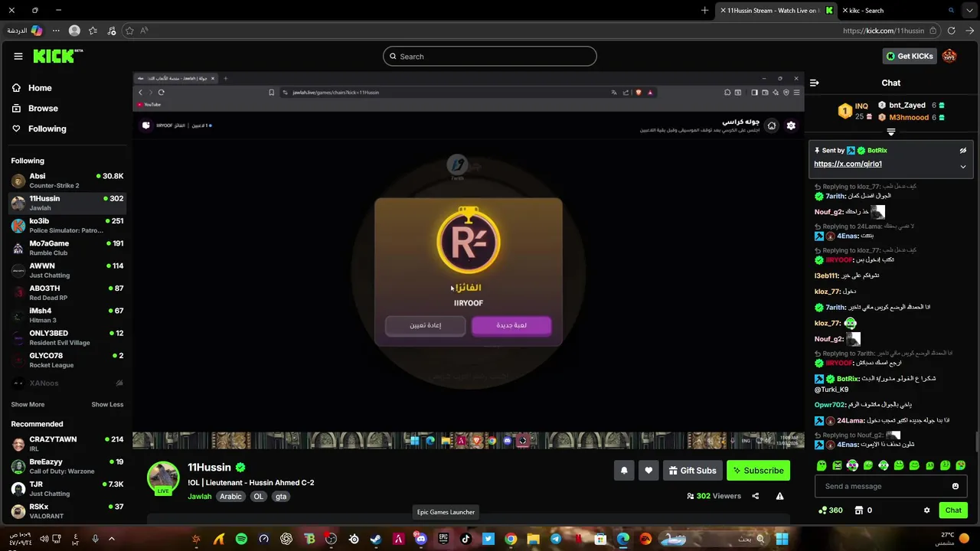Click the angry square emote in quick bar
980x551 pixels.
click(837, 465)
